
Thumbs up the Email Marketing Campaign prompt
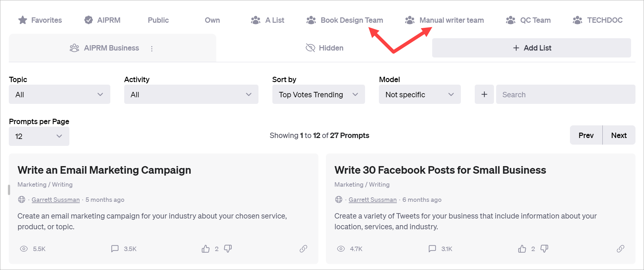click(206, 249)
